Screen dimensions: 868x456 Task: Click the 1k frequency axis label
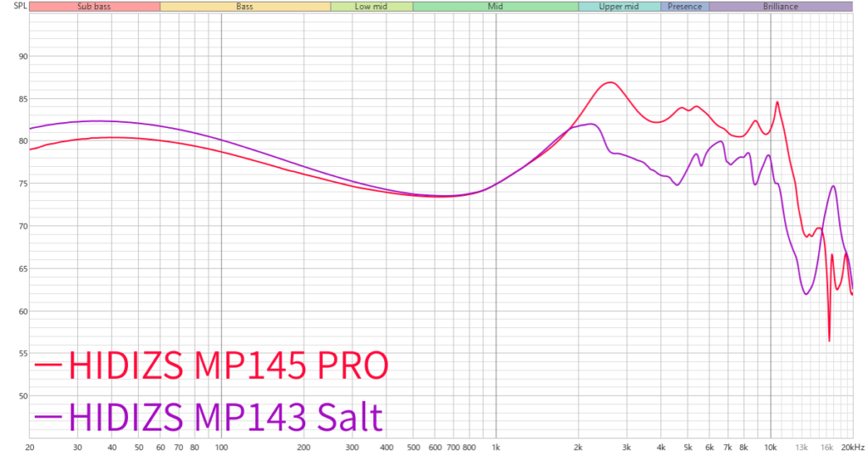click(496, 447)
